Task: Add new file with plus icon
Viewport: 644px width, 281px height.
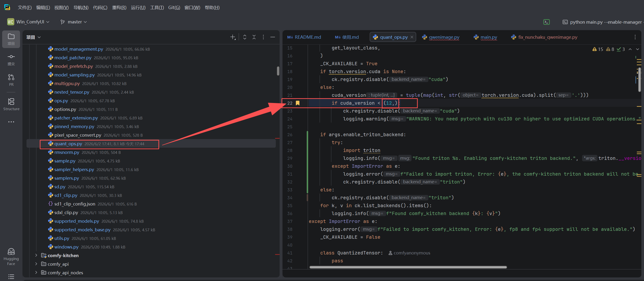Action: point(233,37)
